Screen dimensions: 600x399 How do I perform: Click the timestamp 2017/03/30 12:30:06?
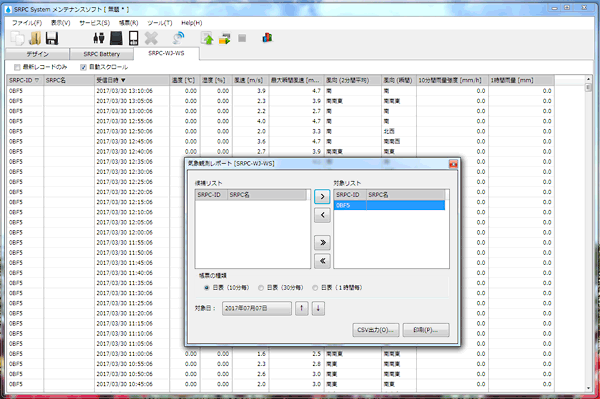pos(124,172)
